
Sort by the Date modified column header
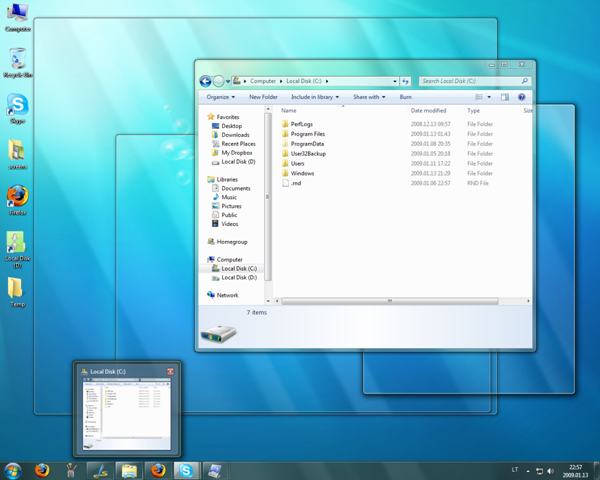pos(428,111)
